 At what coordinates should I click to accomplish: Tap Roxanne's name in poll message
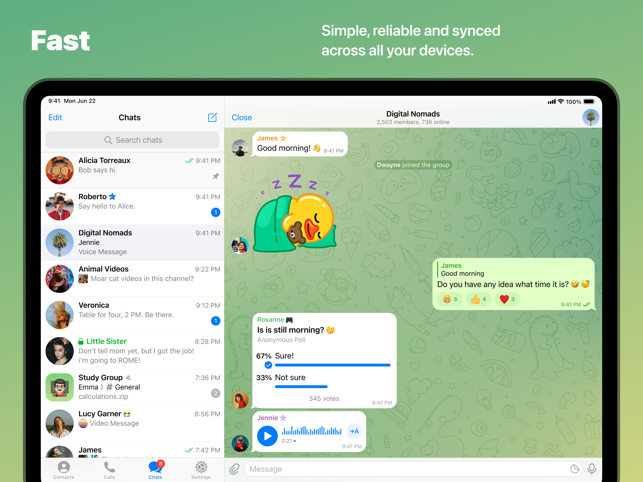[270, 320]
